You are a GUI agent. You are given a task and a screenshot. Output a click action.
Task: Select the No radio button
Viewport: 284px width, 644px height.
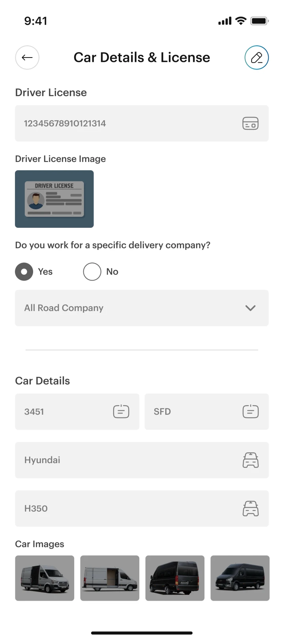click(x=92, y=272)
